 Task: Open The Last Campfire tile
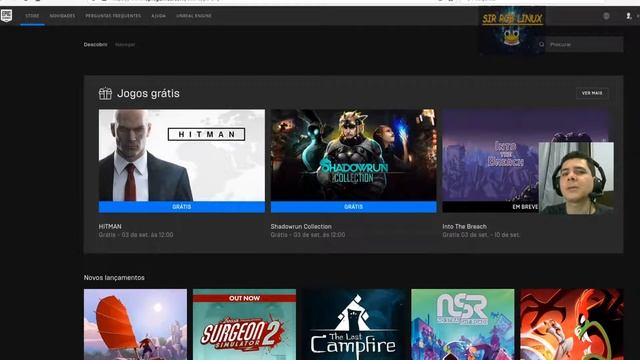pos(353,324)
